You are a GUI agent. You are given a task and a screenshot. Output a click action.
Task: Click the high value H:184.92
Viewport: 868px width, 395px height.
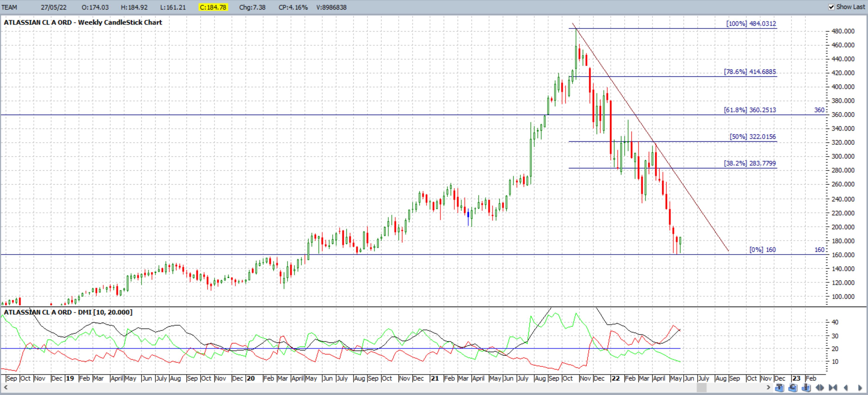[x=134, y=7]
